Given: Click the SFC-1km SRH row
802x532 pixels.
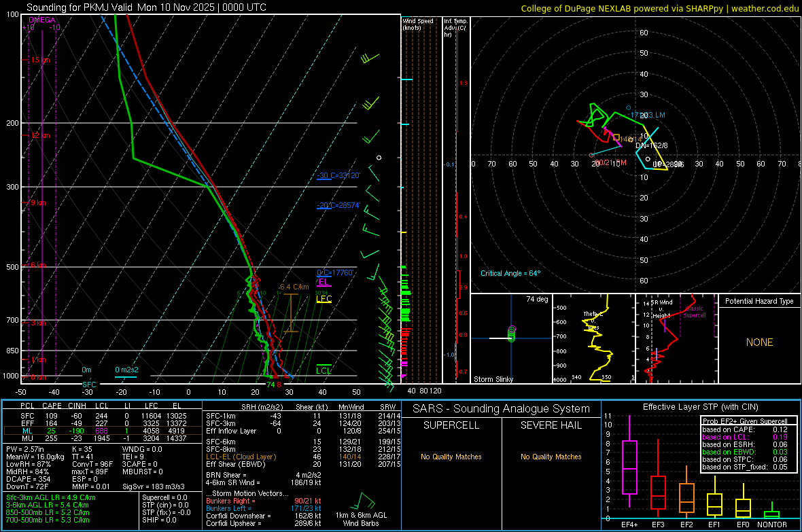Looking at the screenshot, I should 303,416.
